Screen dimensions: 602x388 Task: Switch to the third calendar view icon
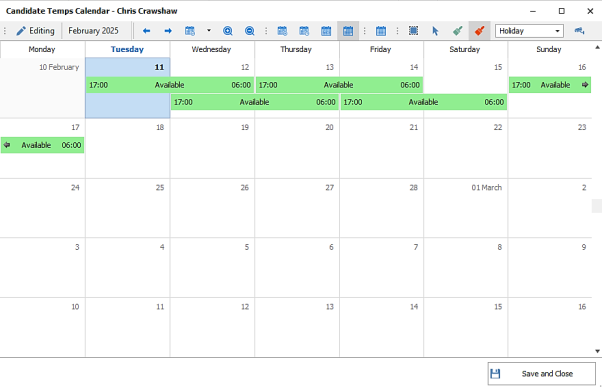326,31
